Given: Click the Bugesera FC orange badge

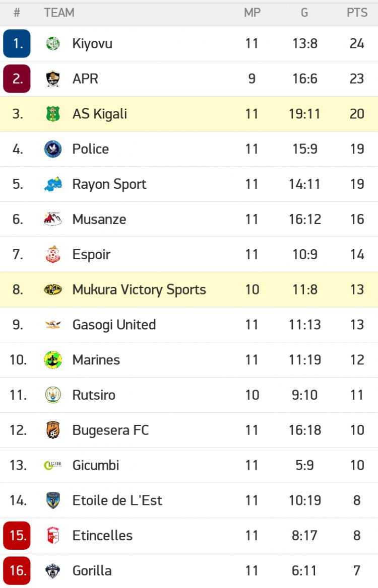Looking at the screenshot, I should 53,430.
